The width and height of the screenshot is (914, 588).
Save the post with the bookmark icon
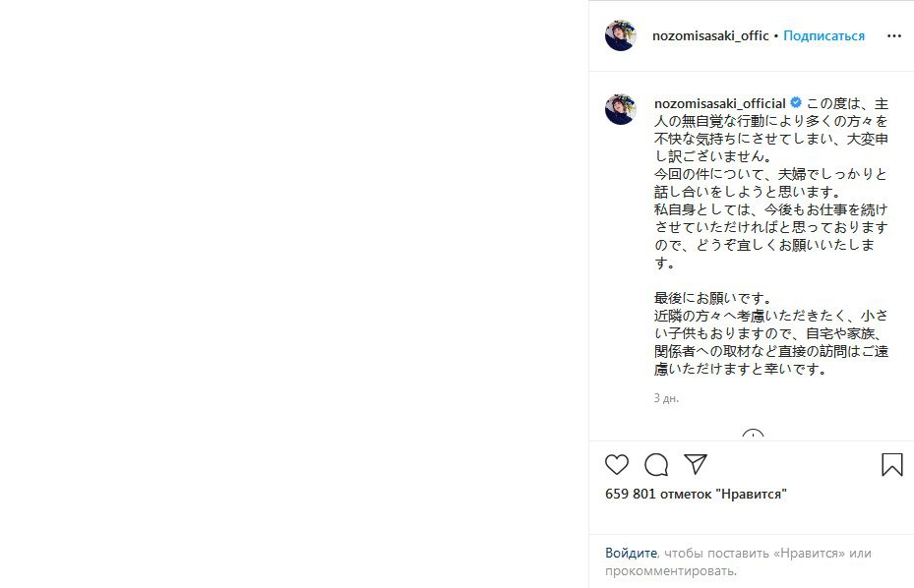(891, 464)
